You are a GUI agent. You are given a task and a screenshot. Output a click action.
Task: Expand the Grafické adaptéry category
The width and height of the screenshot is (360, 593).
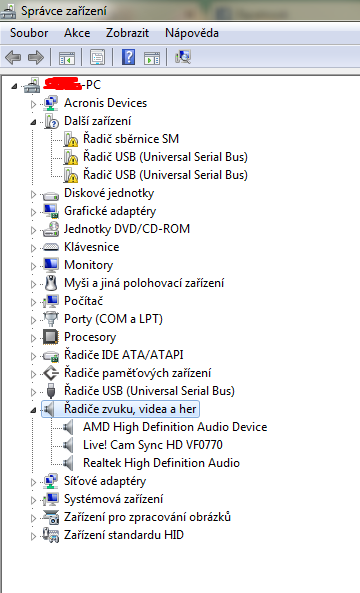(x=33, y=212)
